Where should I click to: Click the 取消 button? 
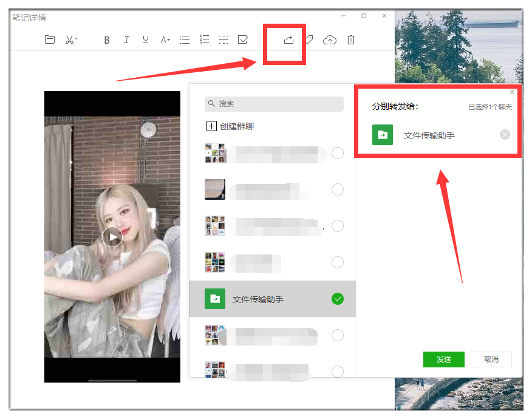click(x=491, y=359)
